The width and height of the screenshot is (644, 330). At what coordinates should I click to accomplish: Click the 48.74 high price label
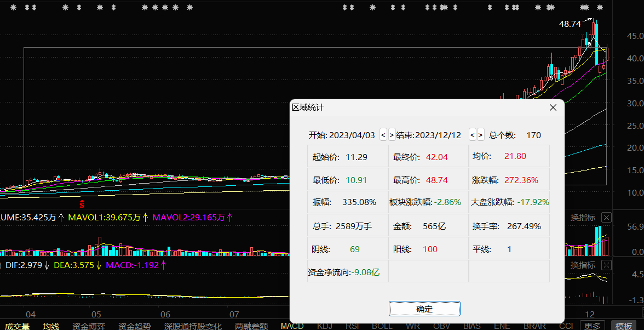click(x=570, y=24)
